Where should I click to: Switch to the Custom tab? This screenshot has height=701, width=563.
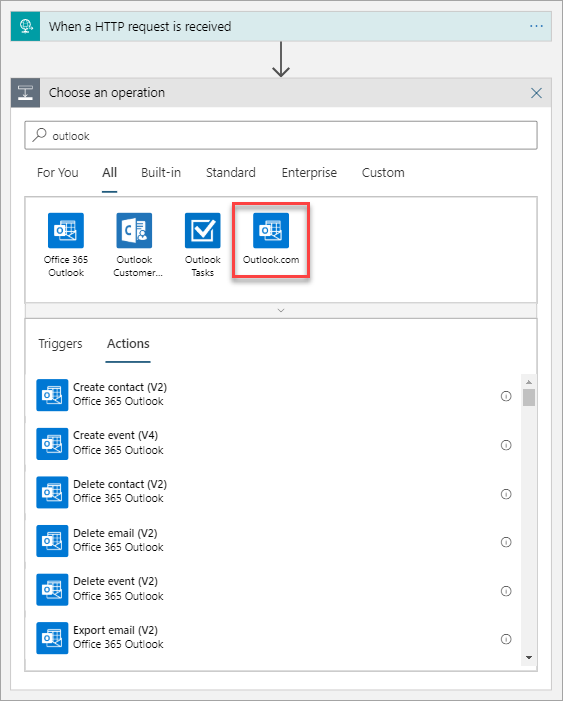pyautogui.click(x=383, y=173)
